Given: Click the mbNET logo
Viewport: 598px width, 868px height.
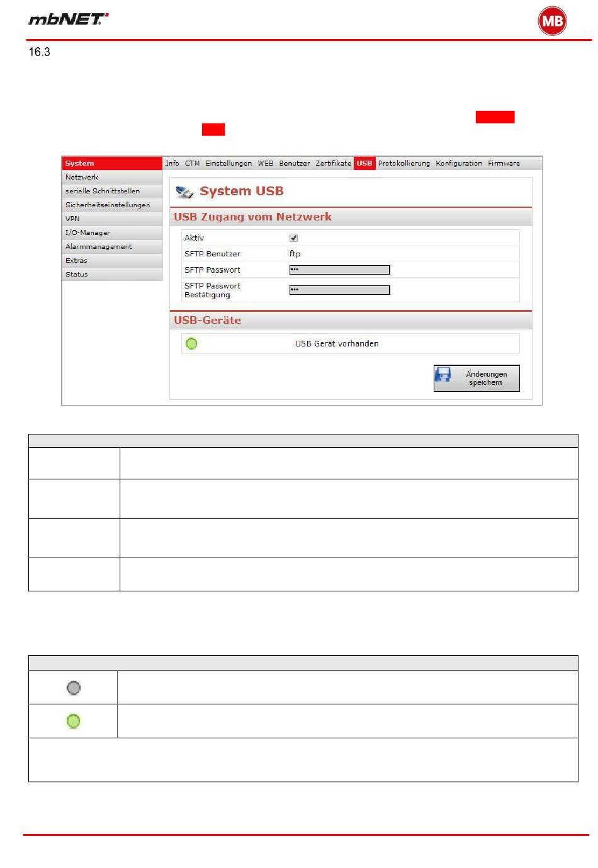Looking at the screenshot, I should coord(69,19).
